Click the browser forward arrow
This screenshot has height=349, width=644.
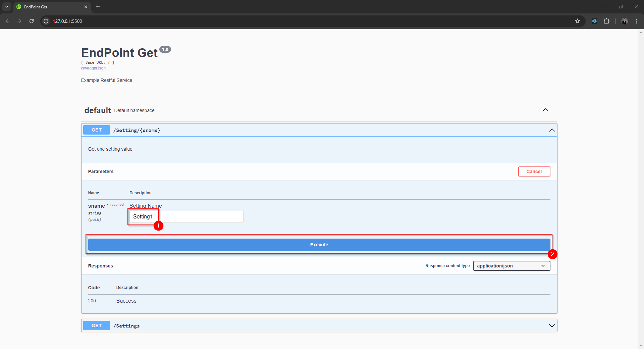coord(19,21)
